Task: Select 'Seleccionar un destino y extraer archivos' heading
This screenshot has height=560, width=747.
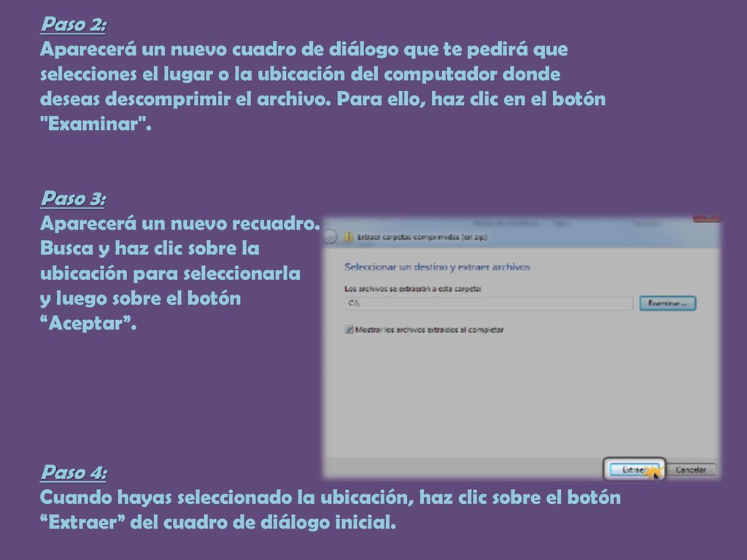Action: click(x=438, y=267)
